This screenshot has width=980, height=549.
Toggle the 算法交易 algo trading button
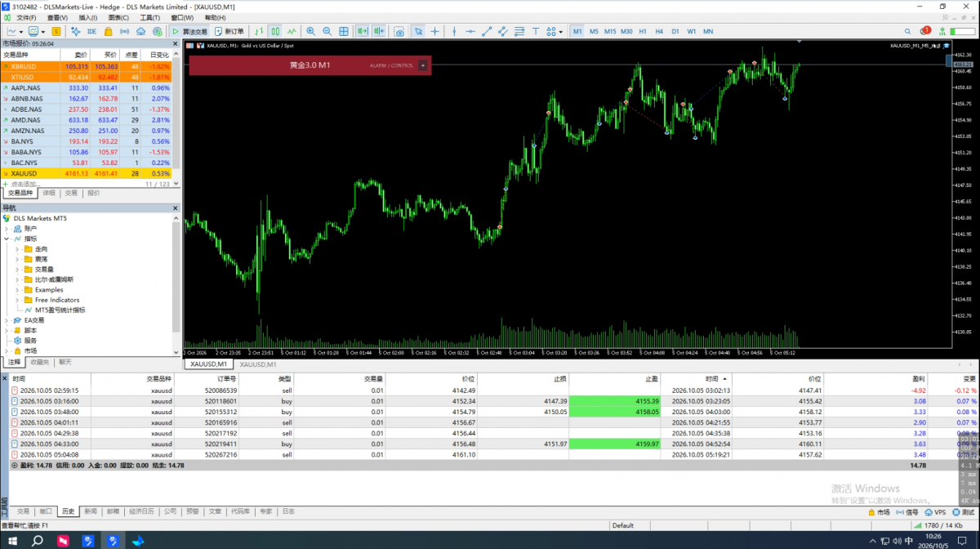tap(189, 31)
